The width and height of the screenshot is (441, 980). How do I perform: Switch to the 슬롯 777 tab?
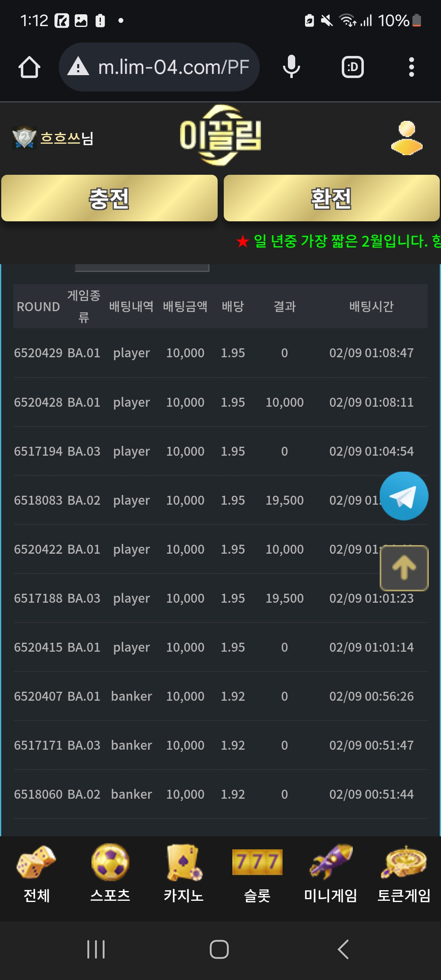click(x=257, y=873)
